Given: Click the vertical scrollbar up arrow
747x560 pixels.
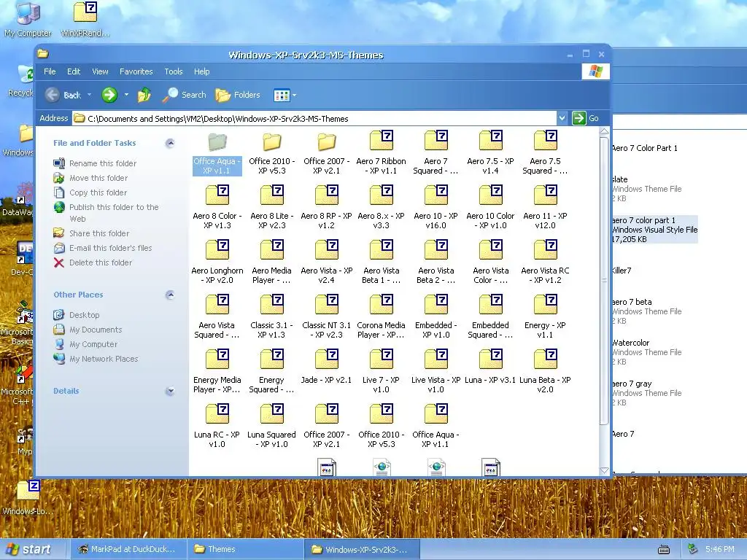Looking at the screenshot, I should 604,132.
